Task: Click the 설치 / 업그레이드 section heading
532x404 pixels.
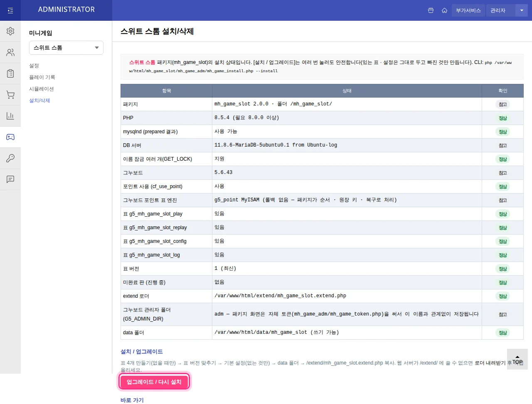Action: (x=142, y=352)
